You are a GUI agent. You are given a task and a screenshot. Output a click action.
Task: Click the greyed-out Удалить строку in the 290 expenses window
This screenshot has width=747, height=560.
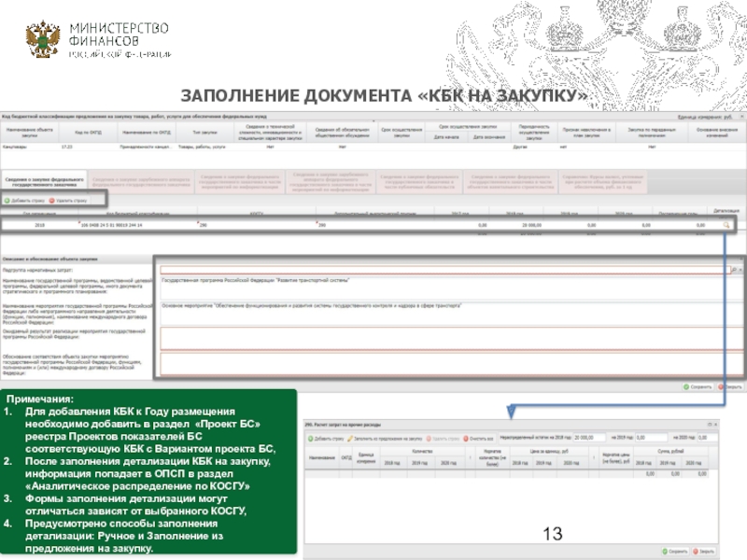click(443, 439)
